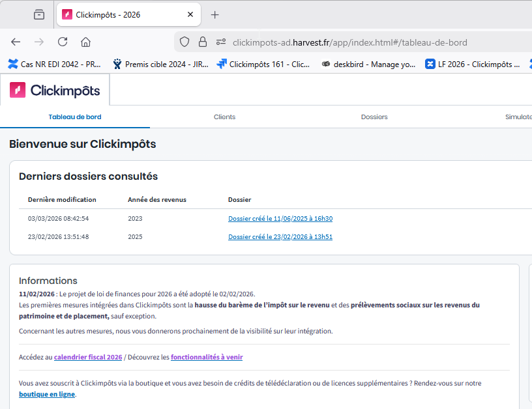532x409 pixels.
Task: Open the LF 2026 - Clickimpôts bookmark
Action: click(473, 64)
